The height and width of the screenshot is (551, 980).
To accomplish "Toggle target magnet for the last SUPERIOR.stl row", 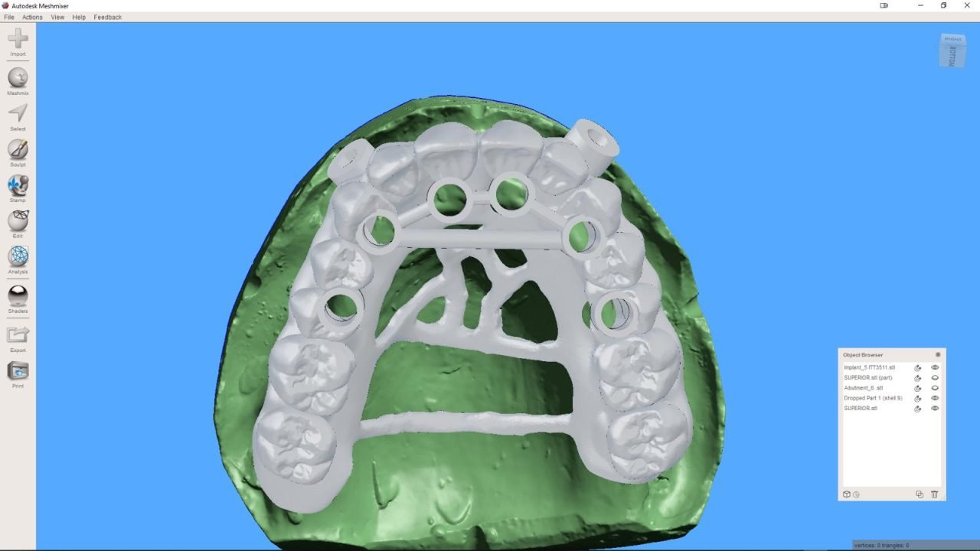I will [917, 409].
